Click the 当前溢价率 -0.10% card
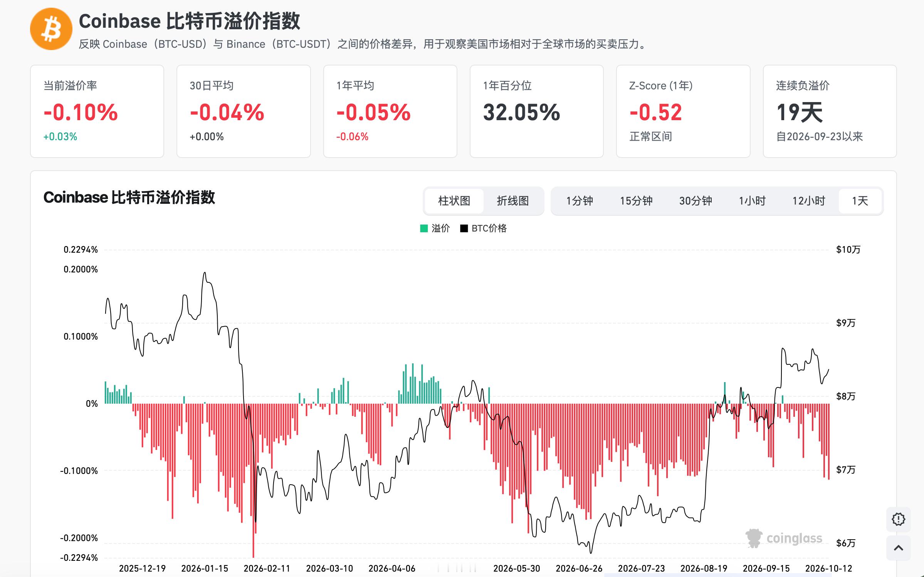This screenshot has height=577, width=924. click(97, 111)
